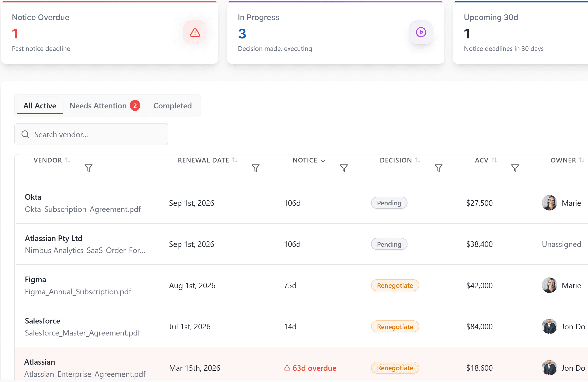Image resolution: width=588 pixels, height=382 pixels.
Task: Toggle sort on Renewal Date column
Action: (x=235, y=160)
